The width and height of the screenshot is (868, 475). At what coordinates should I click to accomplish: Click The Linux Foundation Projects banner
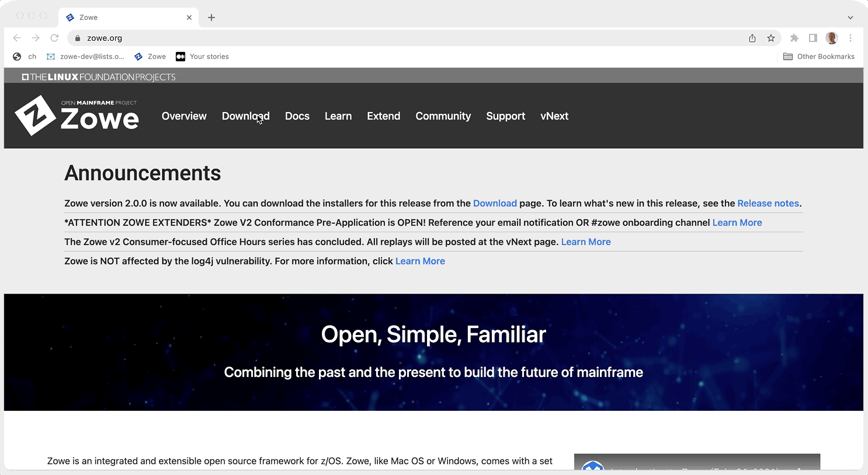pos(99,77)
